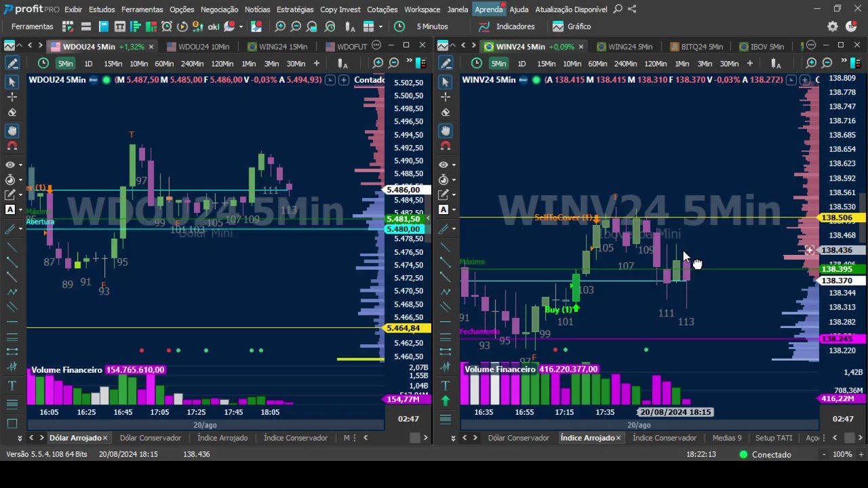Select the eraser tool in left chart sidebar
Image resolution: width=868 pixels, height=488 pixels.
(12, 113)
